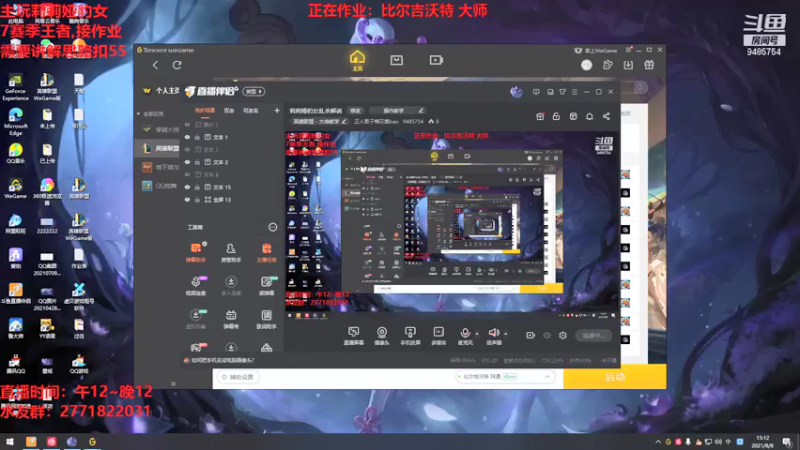The image size is (800, 450).
Task: Open the WeGame gift box icon
Action: tap(649, 65)
